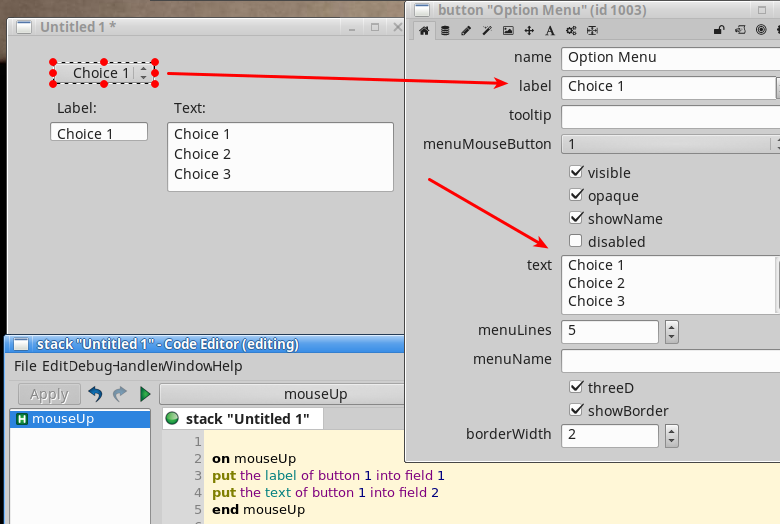
Task: Toggle the threeD checkbox
Action: (575, 387)
